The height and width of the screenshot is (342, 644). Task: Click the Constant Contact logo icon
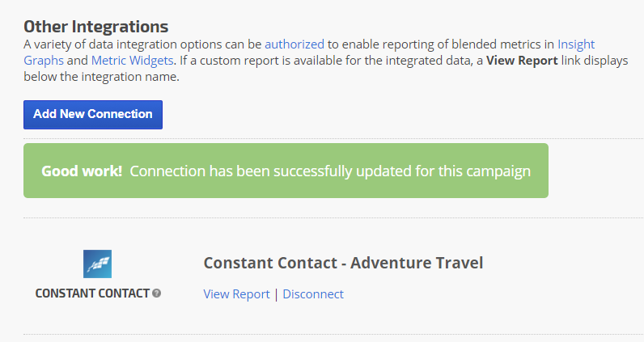click(x=97, y=264)
